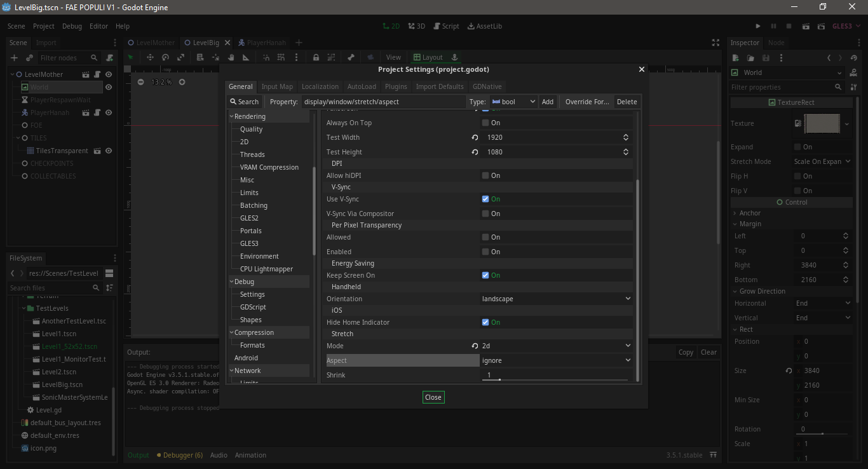The image size is (868, 469).
Task: Close the Project Settings dialog via Close button
Action: point(433,397)
